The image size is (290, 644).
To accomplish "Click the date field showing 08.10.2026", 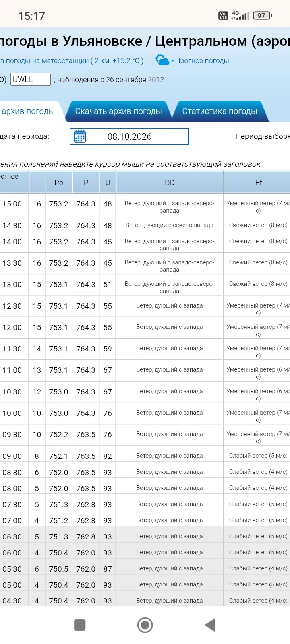I will pyautogui.click(x=129, y=136).
